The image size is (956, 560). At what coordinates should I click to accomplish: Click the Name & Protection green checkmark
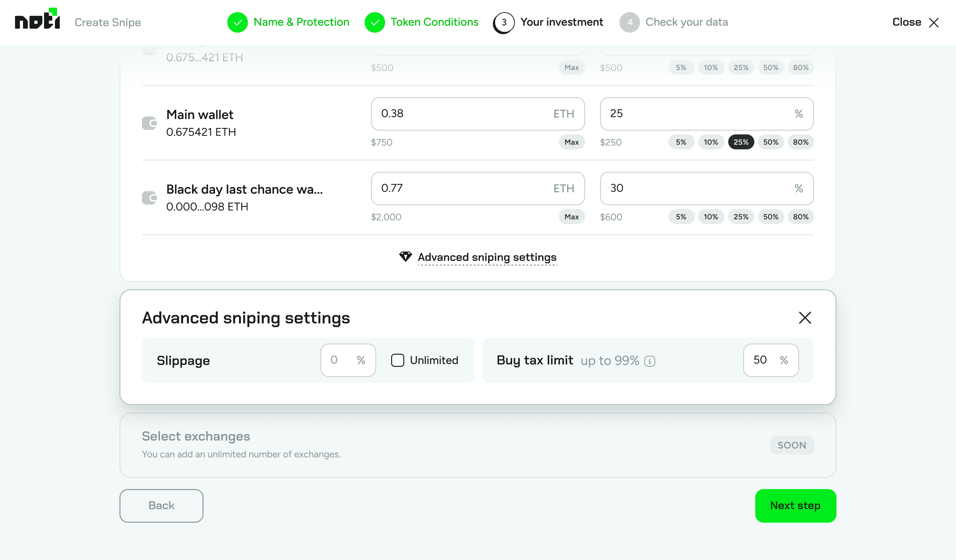pyautogui.click(x=237, y=22)
